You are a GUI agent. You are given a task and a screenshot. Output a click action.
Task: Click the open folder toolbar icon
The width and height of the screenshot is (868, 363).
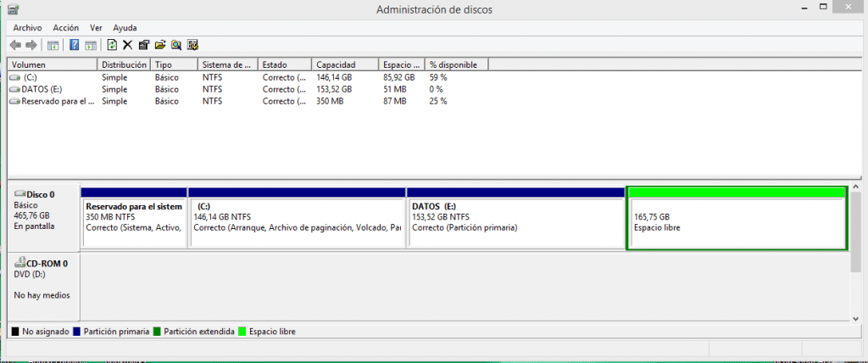click(159, 45)
